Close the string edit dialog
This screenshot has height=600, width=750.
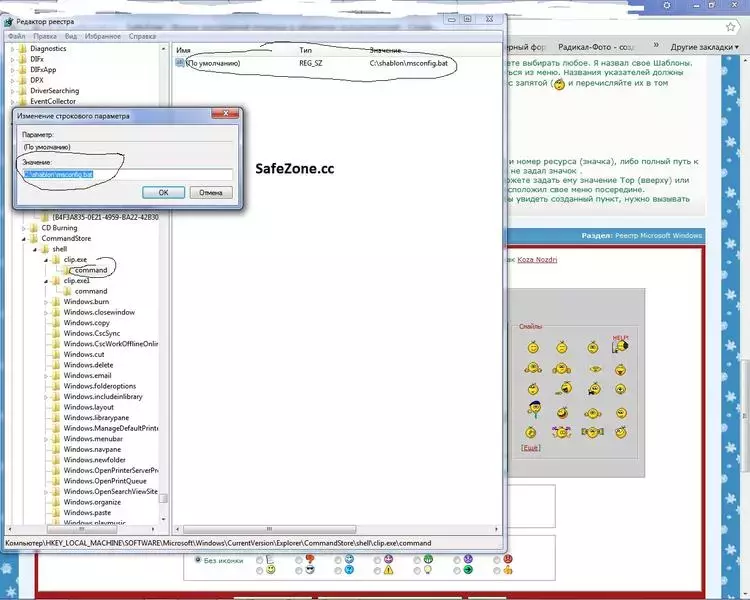(x=225, y=113)
